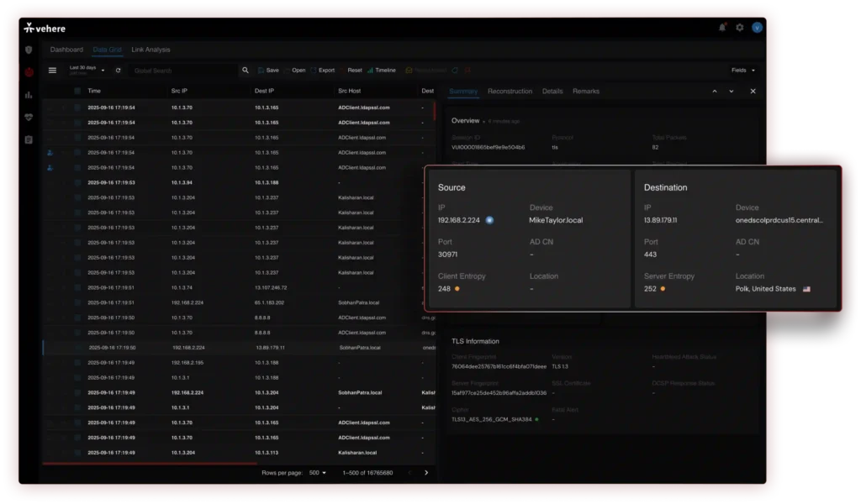Click the magnifying glass search icon
The image size is (861, 504).
245,70
